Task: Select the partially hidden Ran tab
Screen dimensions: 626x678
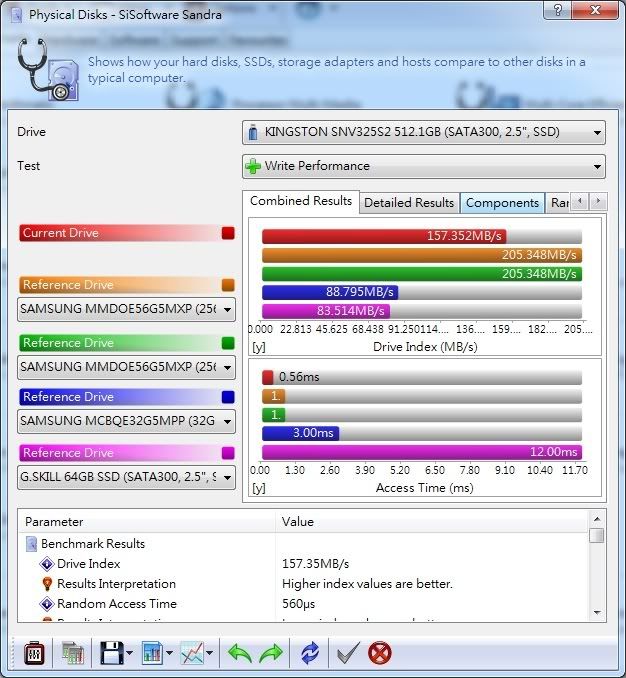Action: point(559,203)
